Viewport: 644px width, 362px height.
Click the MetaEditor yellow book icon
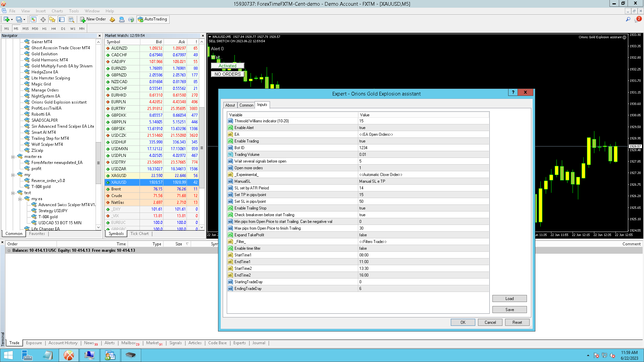coord(112,19)
